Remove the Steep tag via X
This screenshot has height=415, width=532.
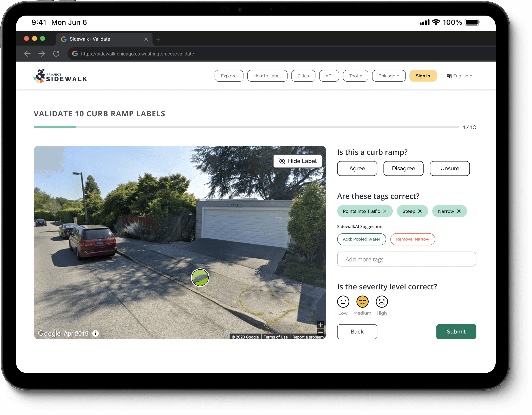[420, 211]
